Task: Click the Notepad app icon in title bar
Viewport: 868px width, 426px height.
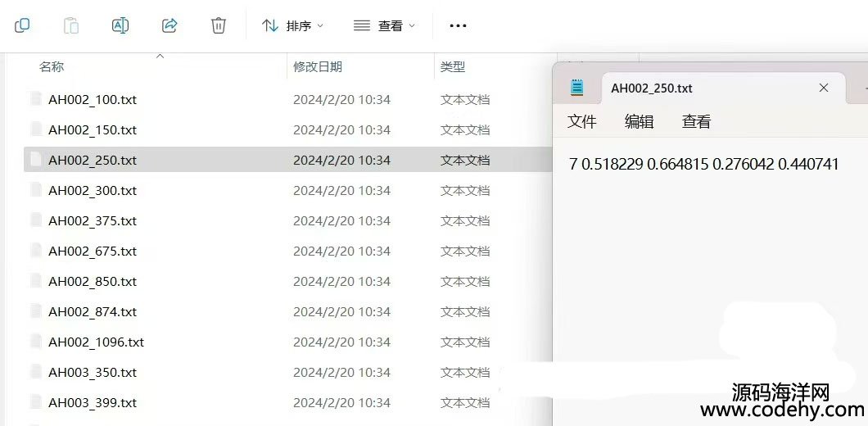Action: coord(576,88)
